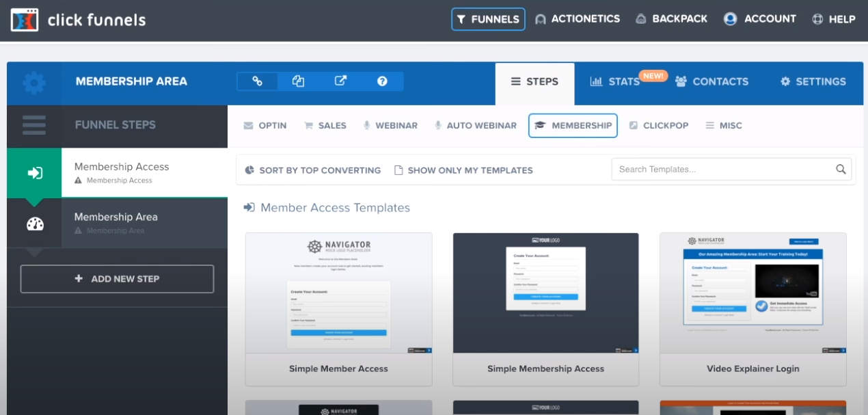Filter templates by Auto Webinar
The width and height of the screenshot is (868, 415).
[x=475, y=126]
